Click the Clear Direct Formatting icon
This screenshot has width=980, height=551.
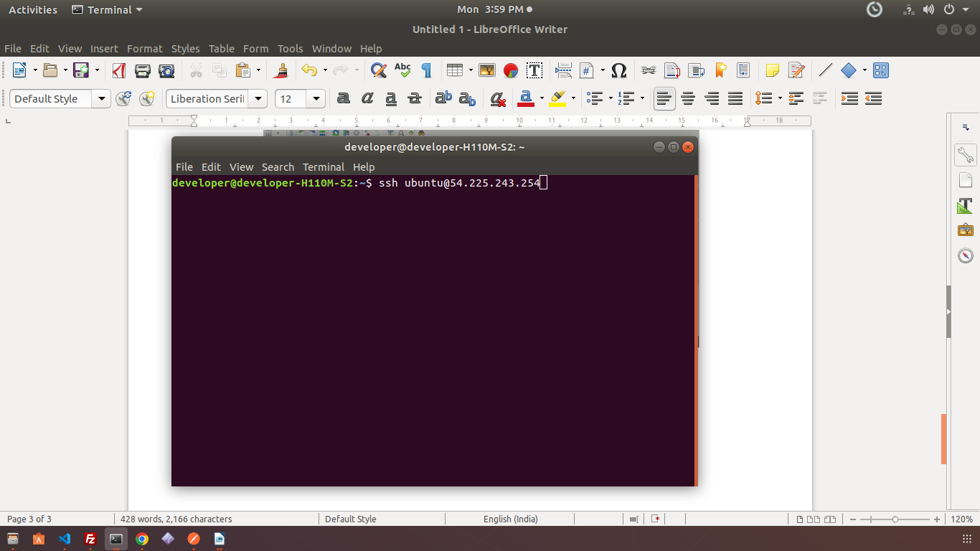[497, 98]
